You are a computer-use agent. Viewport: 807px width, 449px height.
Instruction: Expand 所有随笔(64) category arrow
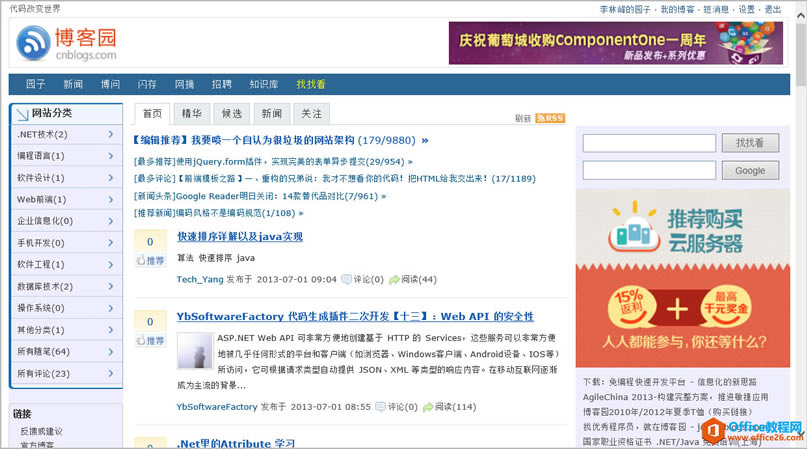pyautogui.click(x=111, y=352)
